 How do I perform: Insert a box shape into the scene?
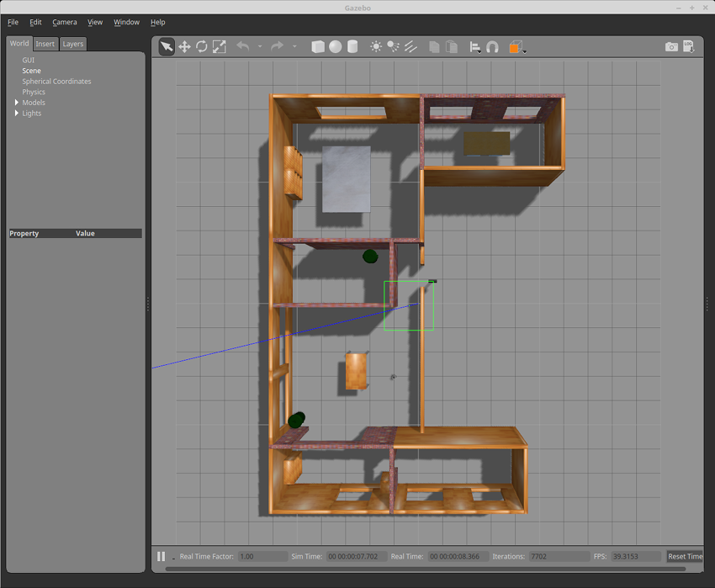317,46
